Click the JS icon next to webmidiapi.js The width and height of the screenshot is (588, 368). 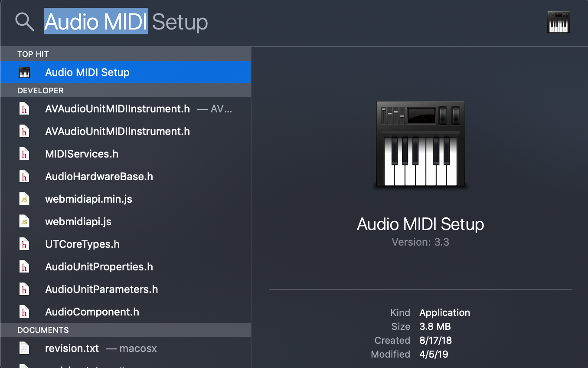(25, 221)
